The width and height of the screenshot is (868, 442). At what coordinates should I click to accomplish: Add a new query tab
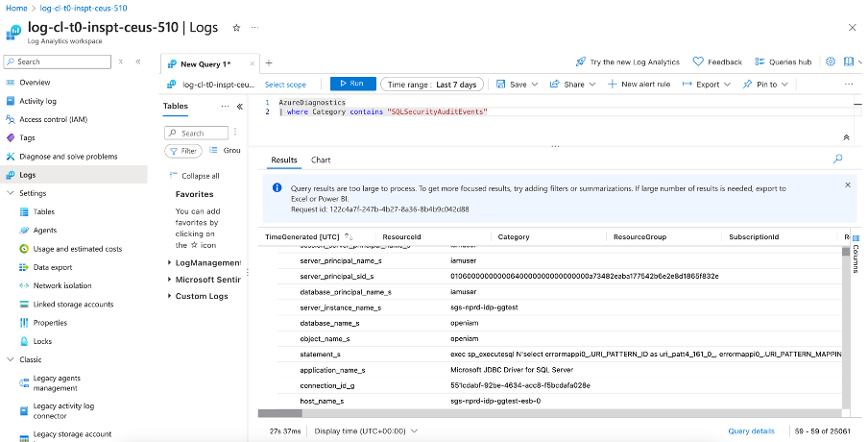point(269,62)
